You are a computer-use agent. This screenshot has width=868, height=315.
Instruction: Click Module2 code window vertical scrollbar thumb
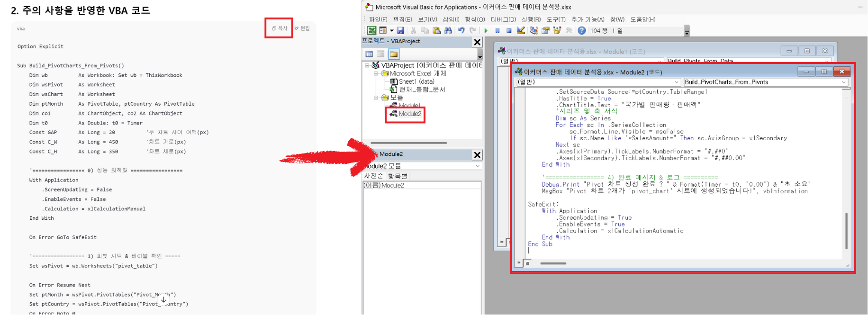846,231
